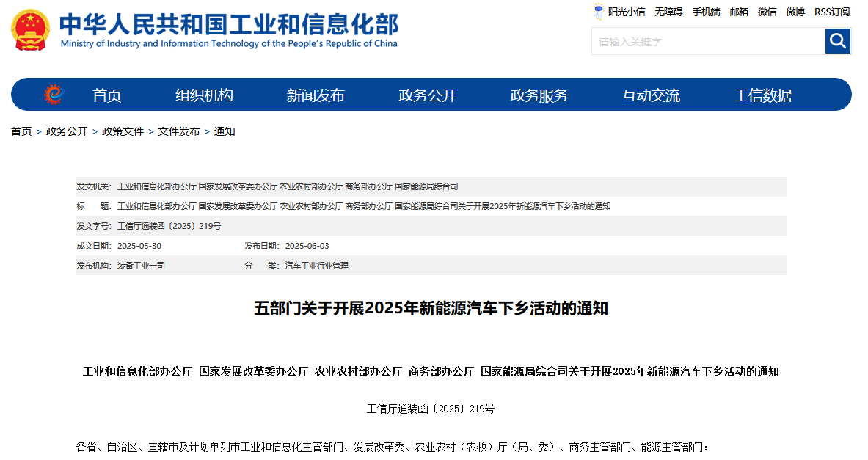Click the search magnifier button
The width and height of the screenshot is (868, 460).
[838, 41]
